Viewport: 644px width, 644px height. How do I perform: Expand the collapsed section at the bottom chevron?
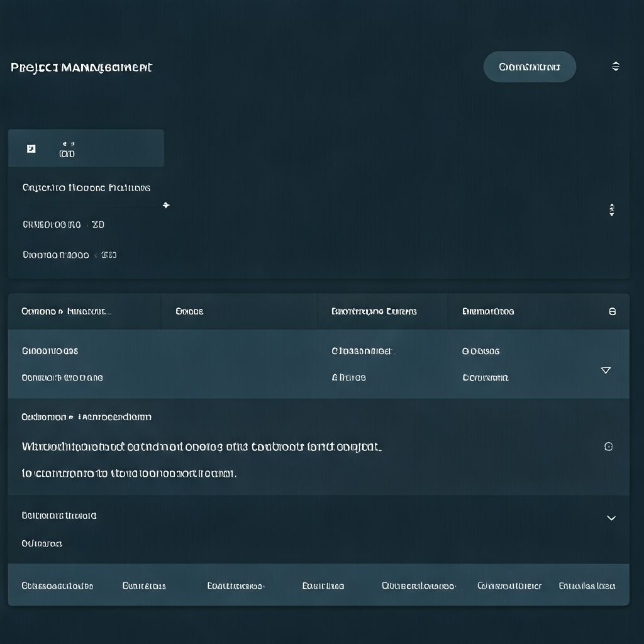coord(611,518)
